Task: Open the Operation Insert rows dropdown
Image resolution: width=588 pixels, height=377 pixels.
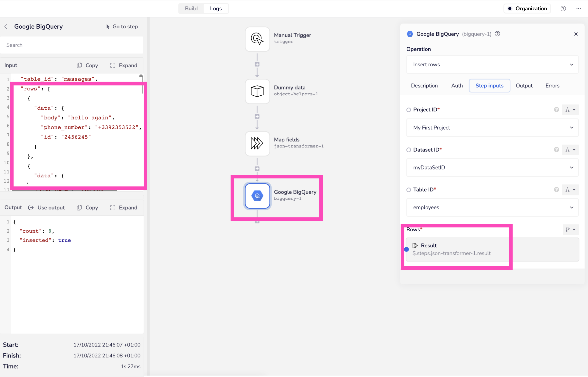Action: tap(492, 65)
